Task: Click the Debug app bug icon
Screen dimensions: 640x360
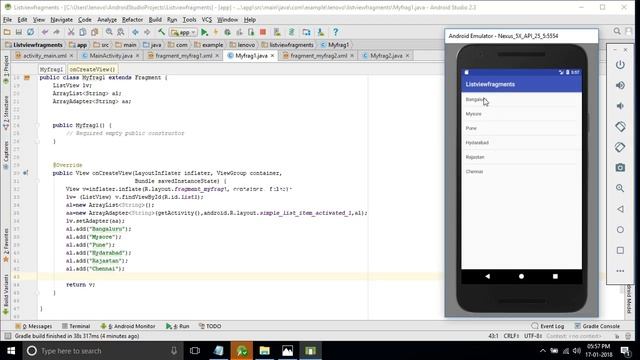Action: pyautogui.click(x=227, y=32)
